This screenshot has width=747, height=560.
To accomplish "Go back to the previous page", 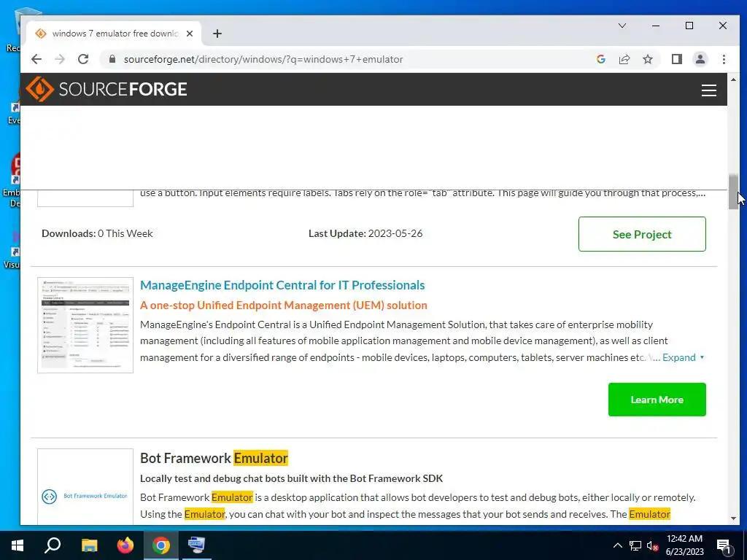I will coord(36,59).
